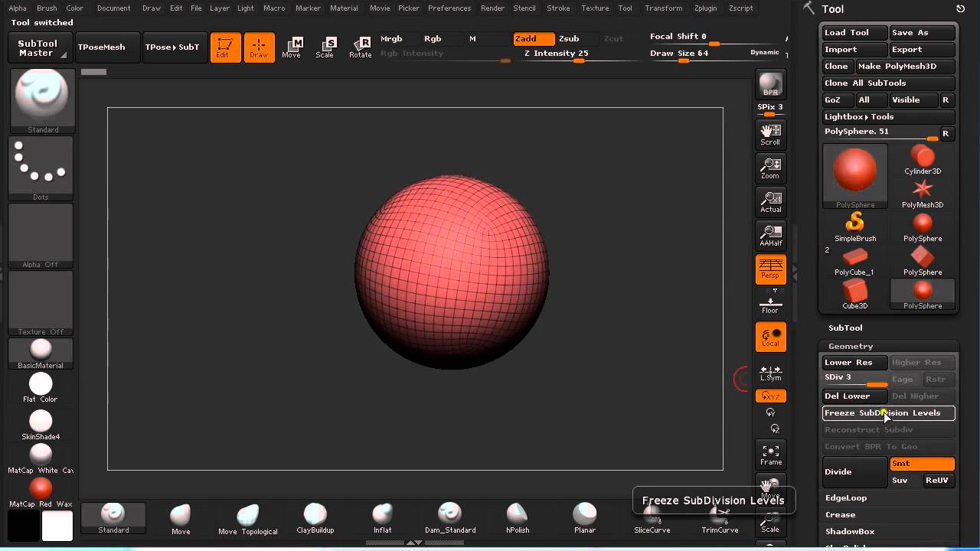Open Lightbox Tools browser

point(889,116)
